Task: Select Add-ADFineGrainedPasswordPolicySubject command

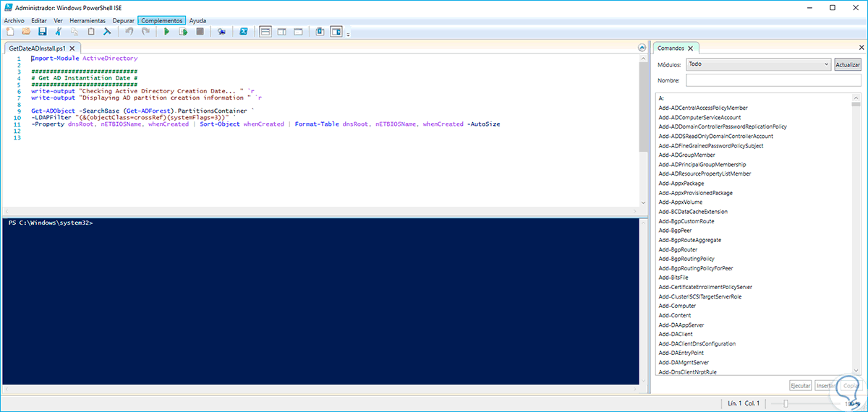Action: pyautogui.click(x=710, y=145)
